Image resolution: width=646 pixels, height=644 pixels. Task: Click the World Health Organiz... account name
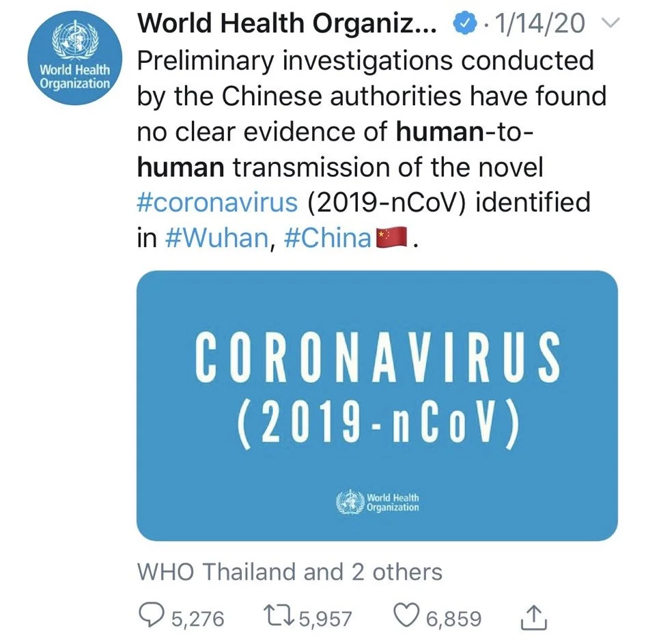[x=287, y=24]
